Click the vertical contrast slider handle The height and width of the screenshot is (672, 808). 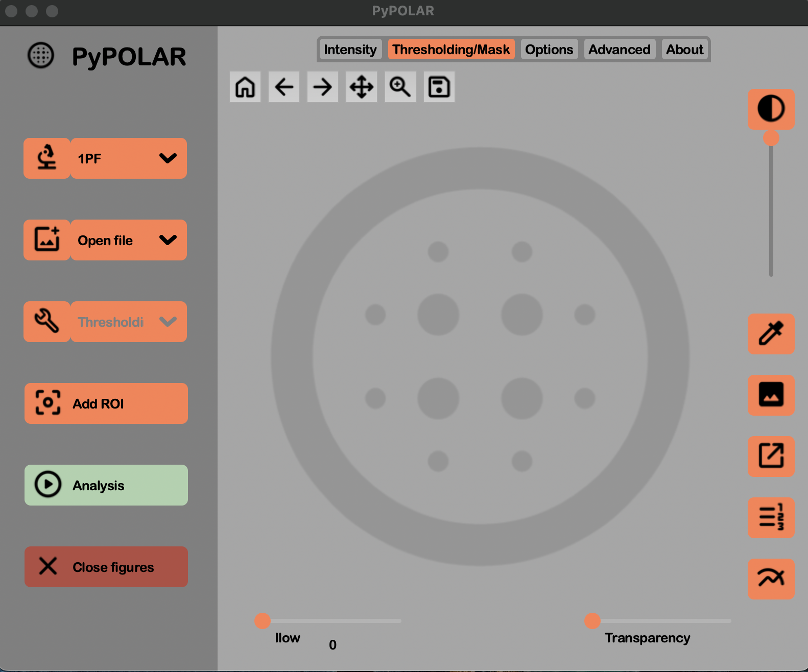tap(771, 138)
